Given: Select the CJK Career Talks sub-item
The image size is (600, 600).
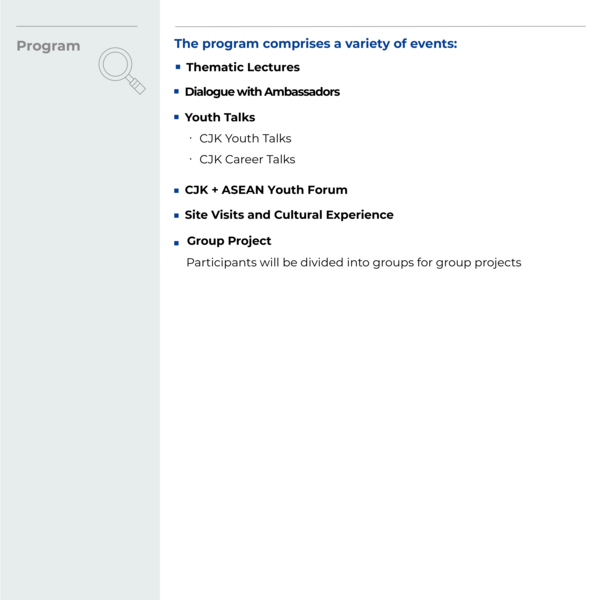Looking at the screenshot, I should (x=247, y=160).
